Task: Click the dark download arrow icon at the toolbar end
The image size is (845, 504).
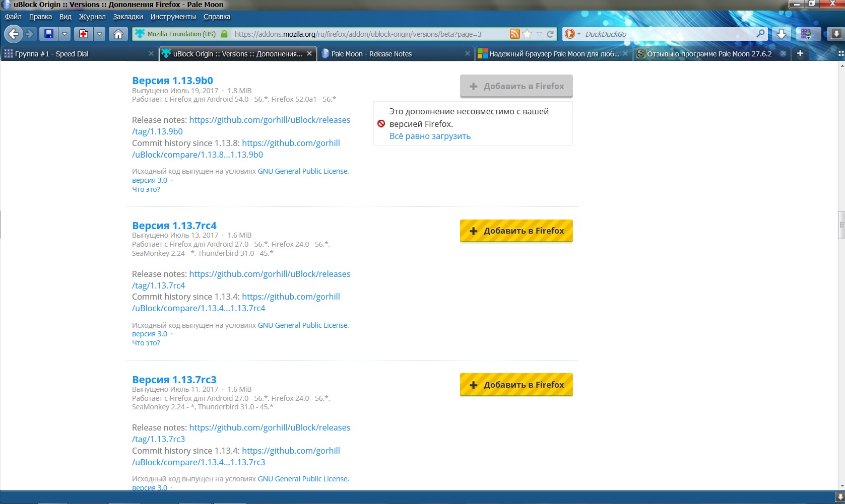Action: click(x=836, y=34)
